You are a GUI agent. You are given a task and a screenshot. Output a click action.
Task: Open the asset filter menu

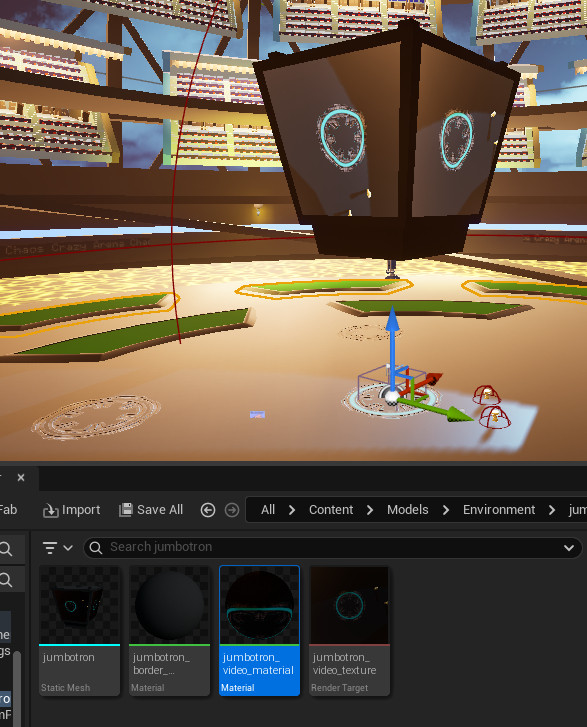click(x=57, y=548)
